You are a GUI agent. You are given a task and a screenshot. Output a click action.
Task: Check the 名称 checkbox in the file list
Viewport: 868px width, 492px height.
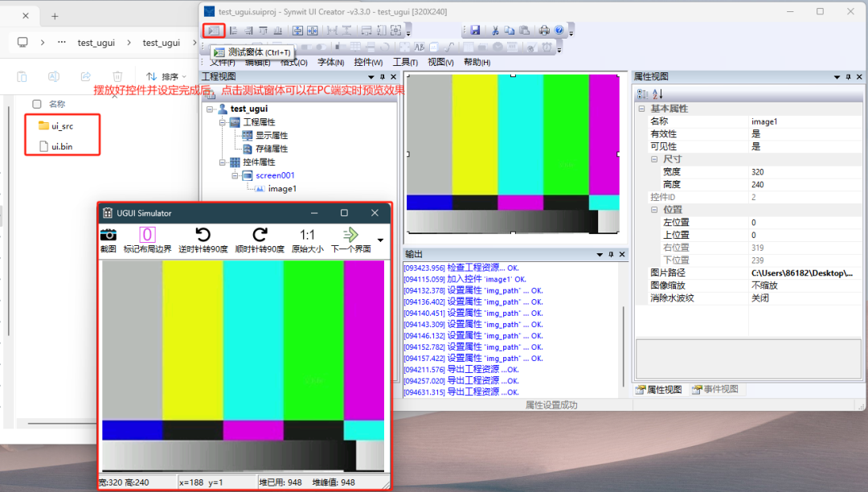(x=36, y=104)
